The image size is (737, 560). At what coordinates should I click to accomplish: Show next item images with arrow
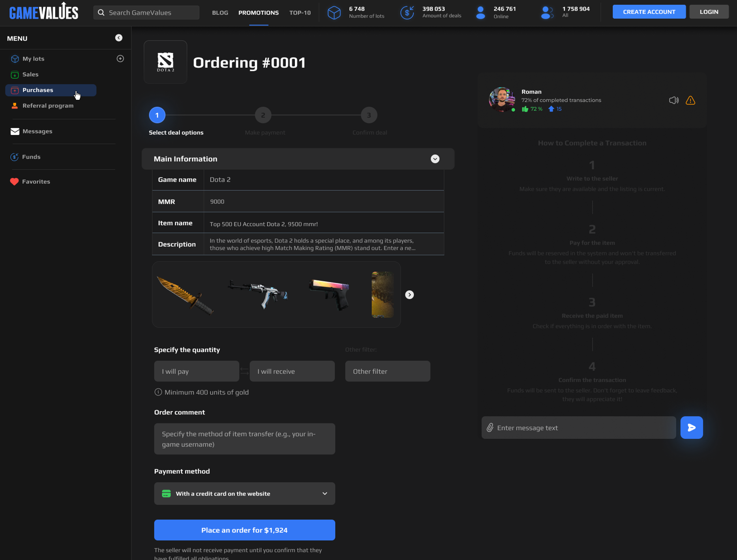409,295
